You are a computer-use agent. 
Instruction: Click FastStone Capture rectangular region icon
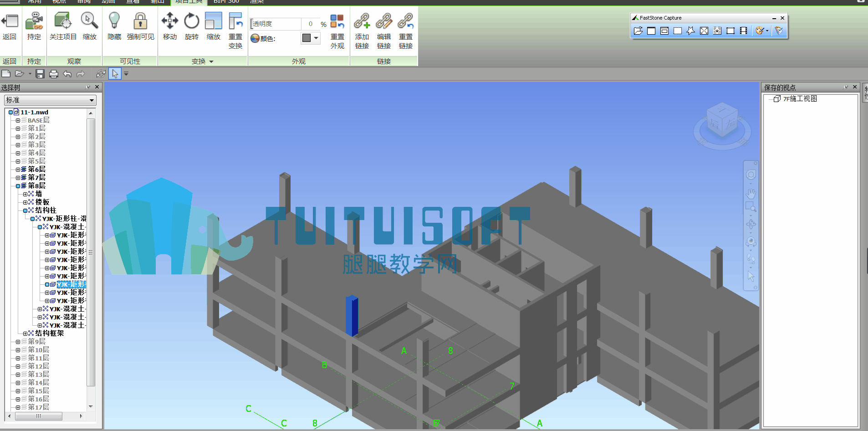pyautogui.click(x=678, y=31)
